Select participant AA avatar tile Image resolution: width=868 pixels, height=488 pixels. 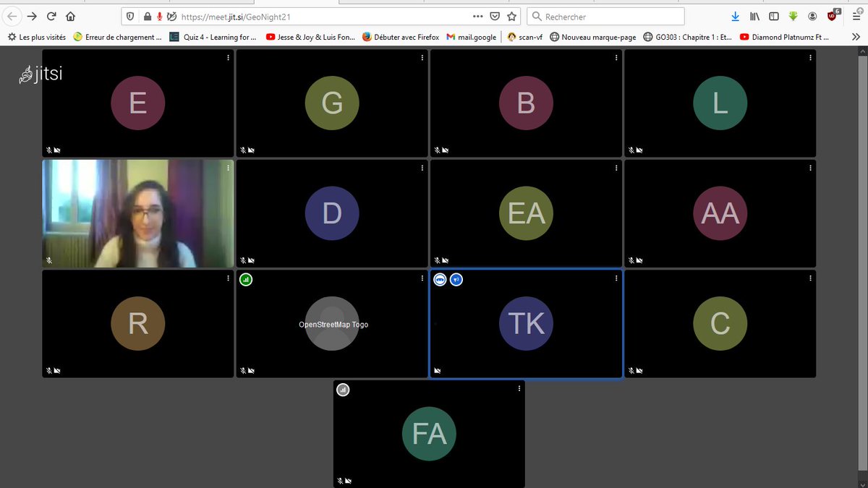point(720,213)
